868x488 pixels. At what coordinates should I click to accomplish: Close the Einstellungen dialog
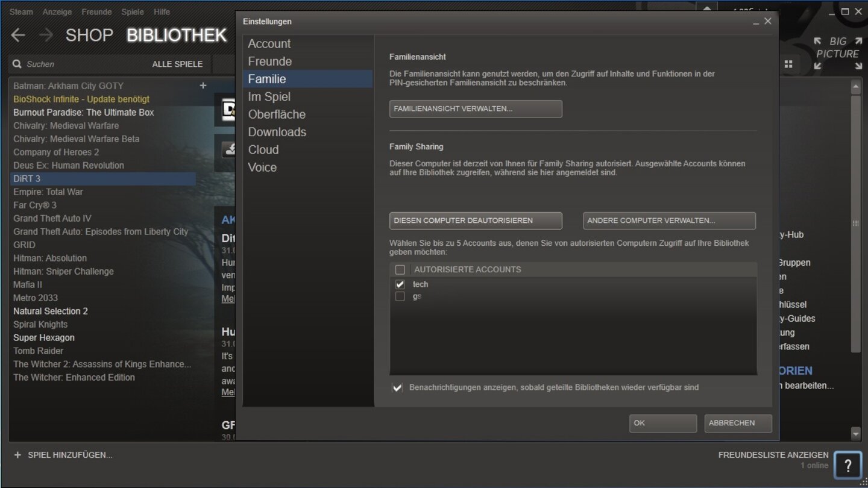pyautogui.click(x=767, y=21)
